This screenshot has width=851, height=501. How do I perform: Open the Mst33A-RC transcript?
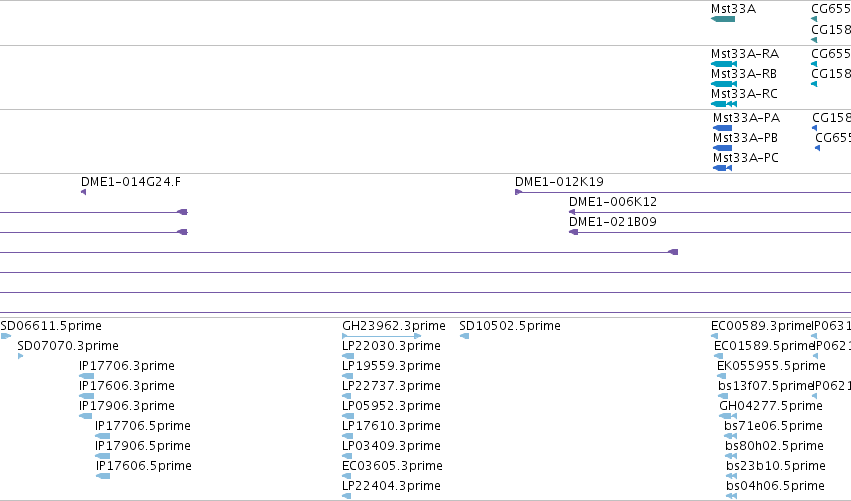724,104
